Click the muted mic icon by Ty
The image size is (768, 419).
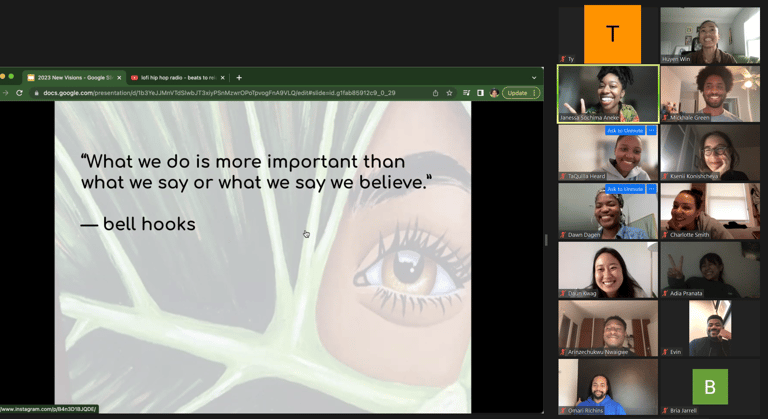coord(563,59)
